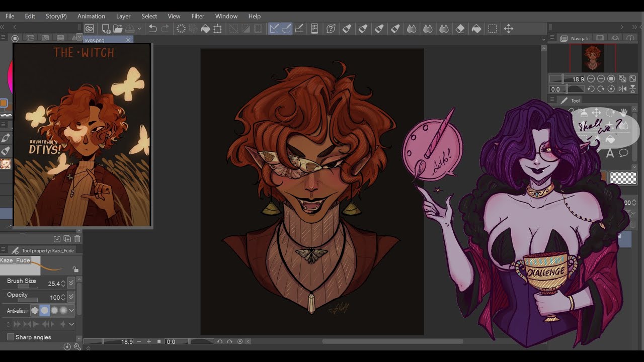Flip canvas vertically in Navigator

click(632, 88)
